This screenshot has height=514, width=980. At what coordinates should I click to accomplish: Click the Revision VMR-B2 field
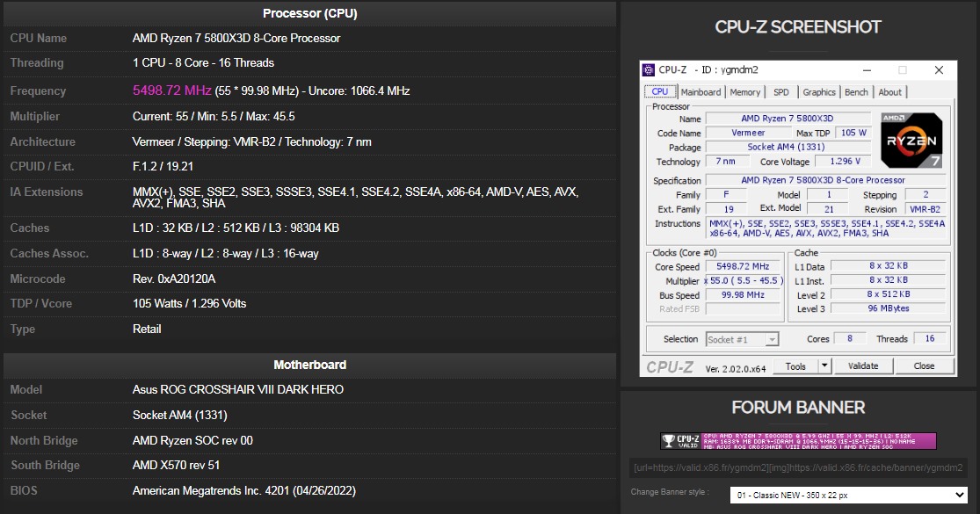click(925, 209)
